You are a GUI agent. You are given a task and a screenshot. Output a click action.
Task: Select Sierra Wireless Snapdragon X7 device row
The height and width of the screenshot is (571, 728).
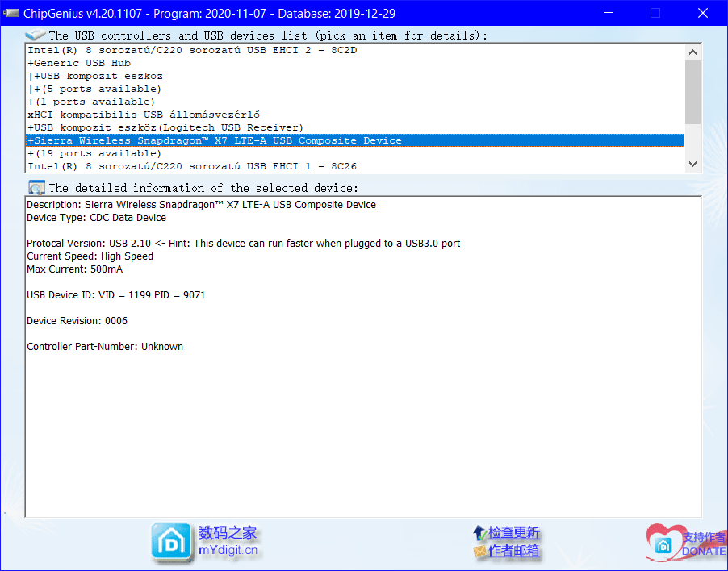coord(354,140)
